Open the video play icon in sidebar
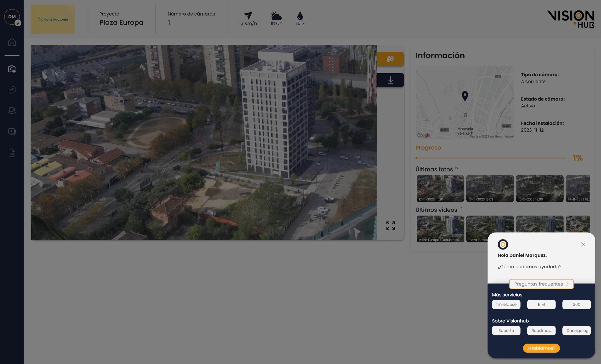The width and height of the screenshot is (601, 364). [x=12, y=132]
